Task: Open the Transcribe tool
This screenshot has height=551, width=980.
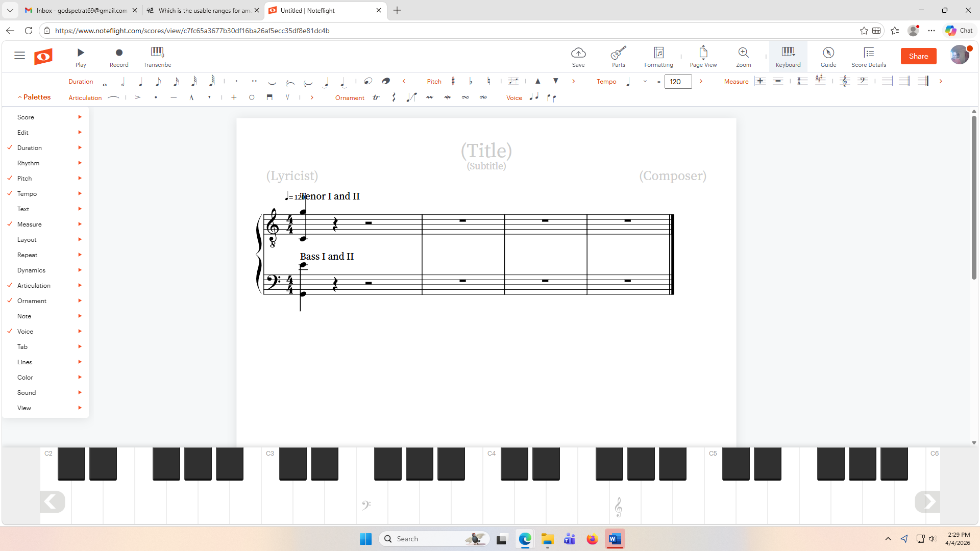Action: [157, 56]
